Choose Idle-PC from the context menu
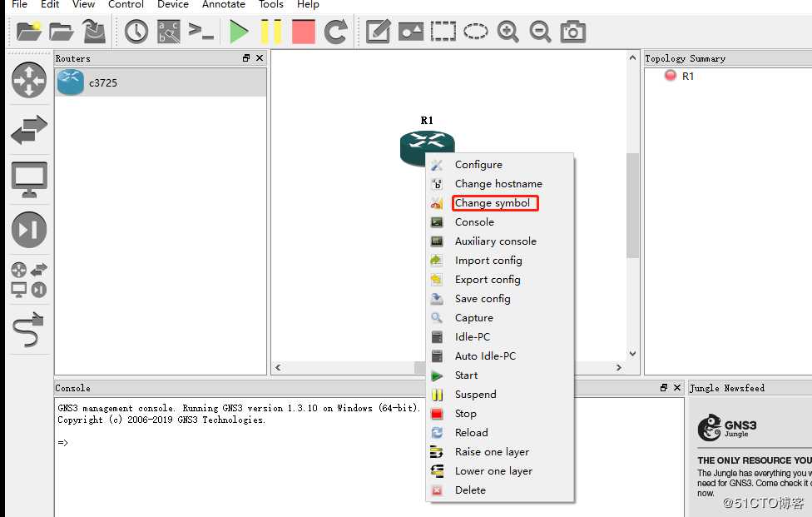 500,337
